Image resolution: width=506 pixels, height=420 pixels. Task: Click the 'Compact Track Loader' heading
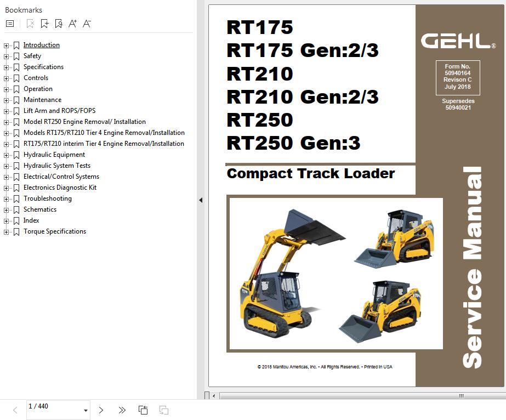click(x=311, y=173)
